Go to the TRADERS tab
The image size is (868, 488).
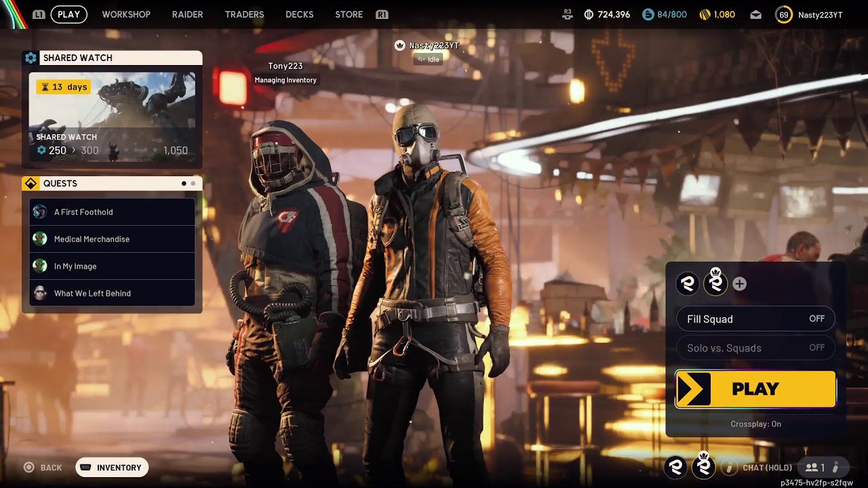[x=244, y=14]
